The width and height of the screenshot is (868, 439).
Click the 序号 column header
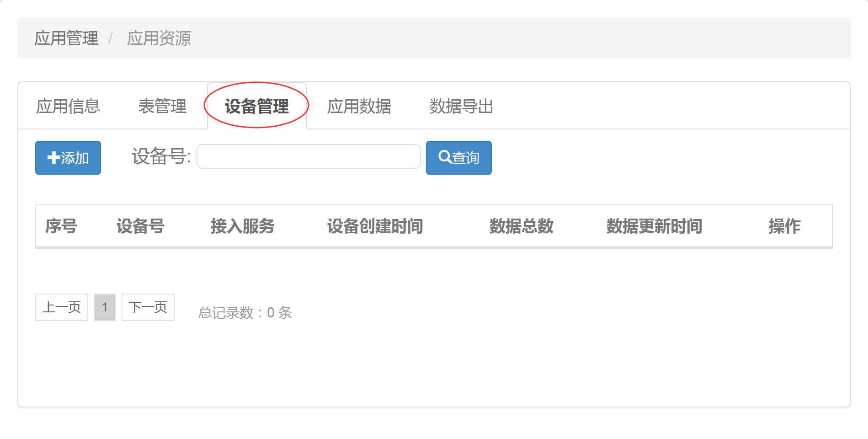[x=61, y=226]
